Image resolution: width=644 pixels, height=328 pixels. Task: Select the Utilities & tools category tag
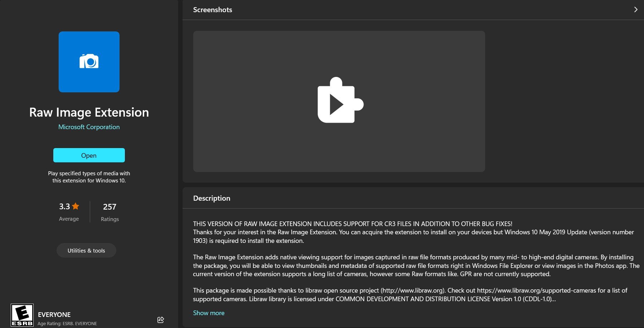click(86, 250)
